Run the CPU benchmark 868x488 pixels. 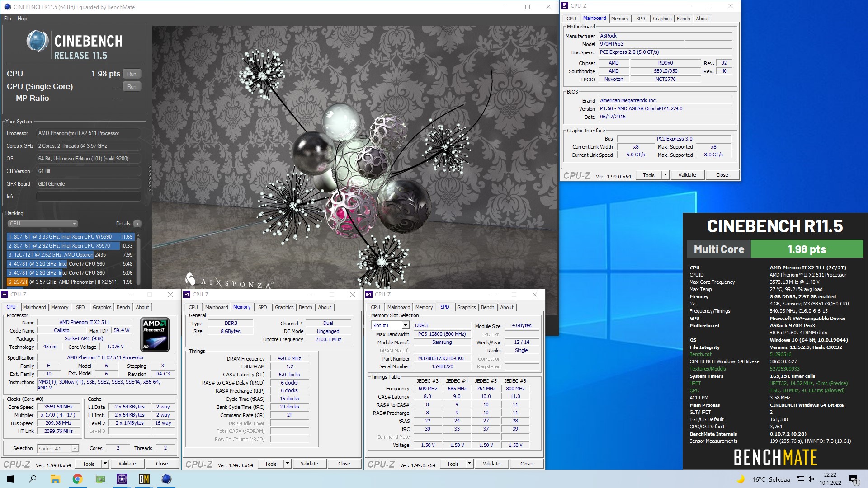132,74
